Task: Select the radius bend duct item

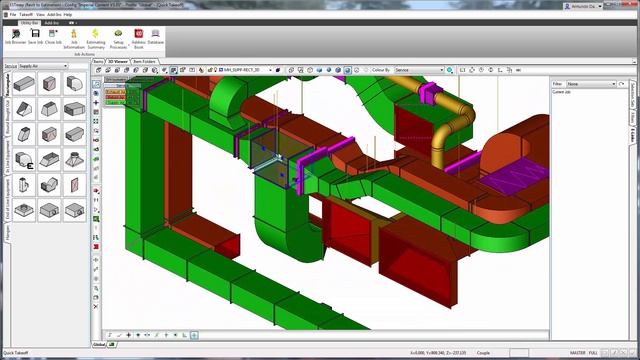Action: point(75,84)
